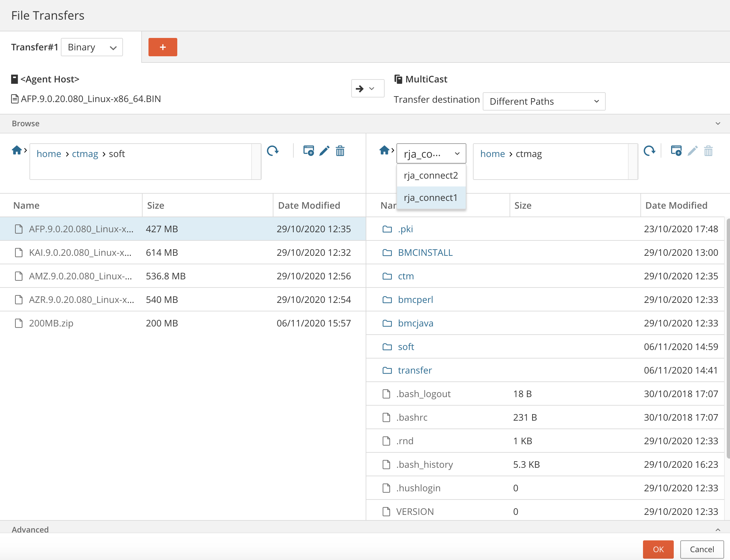Viewport: 730px width, 560px height.
Task: Delete with the left pane trash icon
Action: 340,151
